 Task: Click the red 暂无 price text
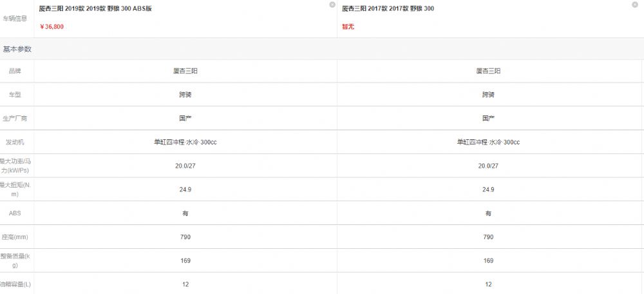348,26
